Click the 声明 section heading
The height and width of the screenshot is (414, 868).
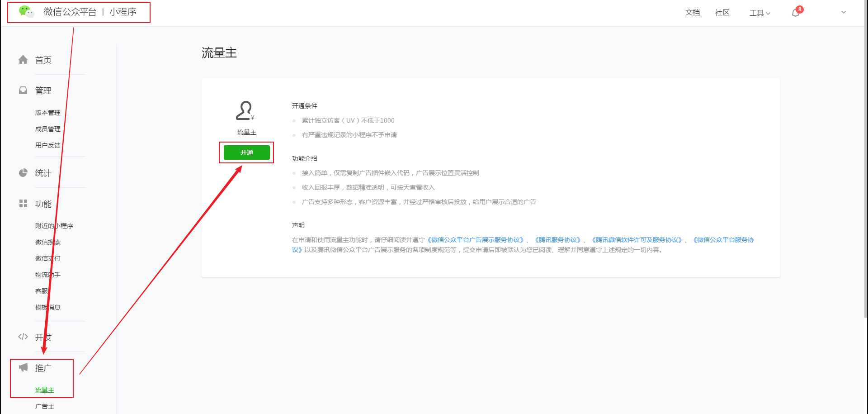[x=298, y=225]
